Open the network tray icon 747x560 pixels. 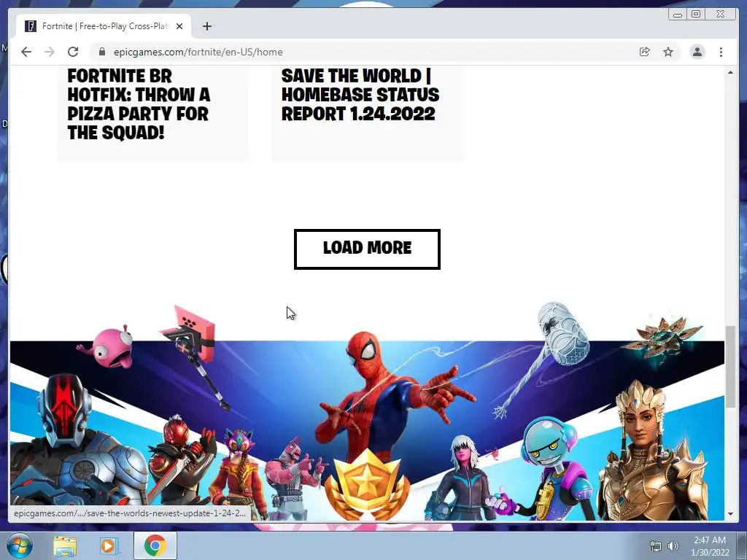(656, 546)
